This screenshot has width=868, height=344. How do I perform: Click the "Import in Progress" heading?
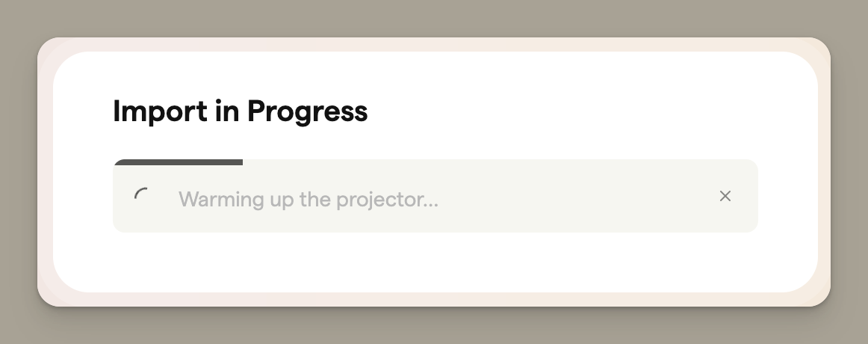pos(240,111)
